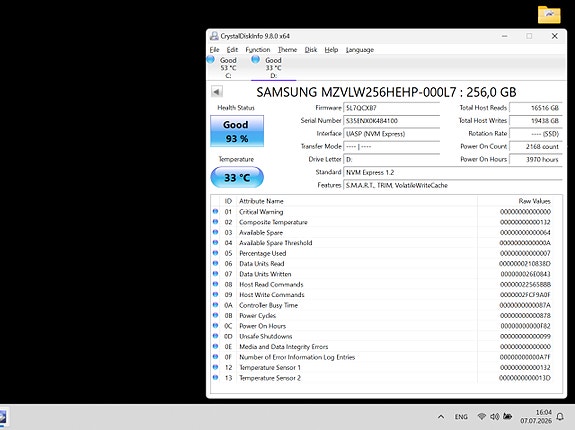Show hidden system tray icons
Screen dimensions: 575x430
(x=441, y=417)
